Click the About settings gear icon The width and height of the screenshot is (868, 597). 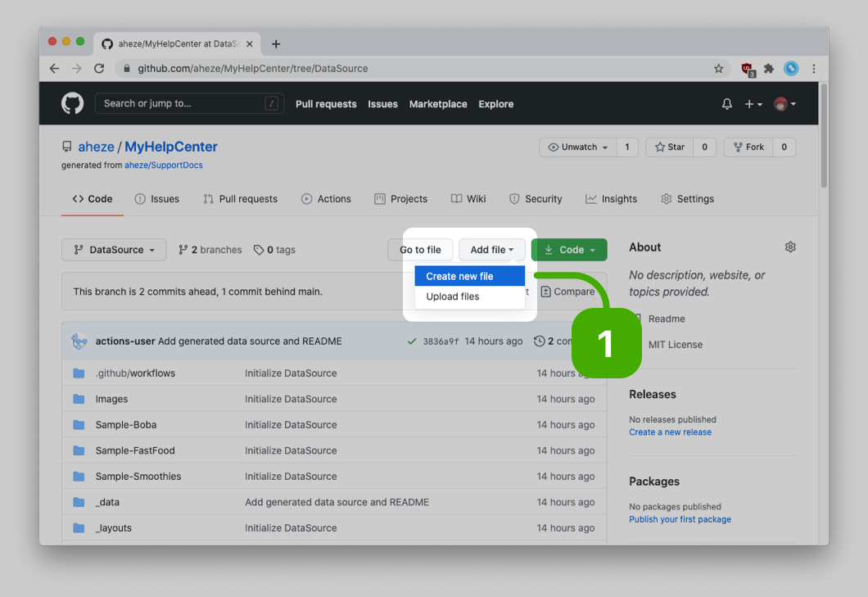[x=789, y=247]
